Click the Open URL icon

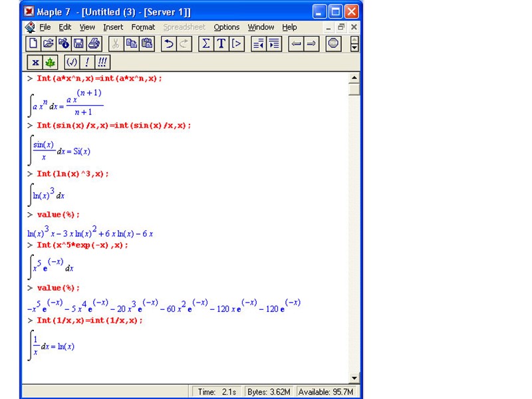(x=63, y=44)
